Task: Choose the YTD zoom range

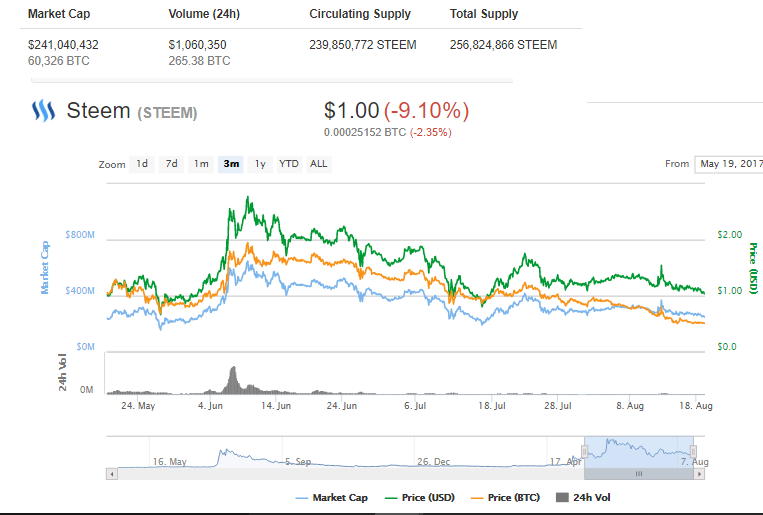Action: (x=289, y=164)
